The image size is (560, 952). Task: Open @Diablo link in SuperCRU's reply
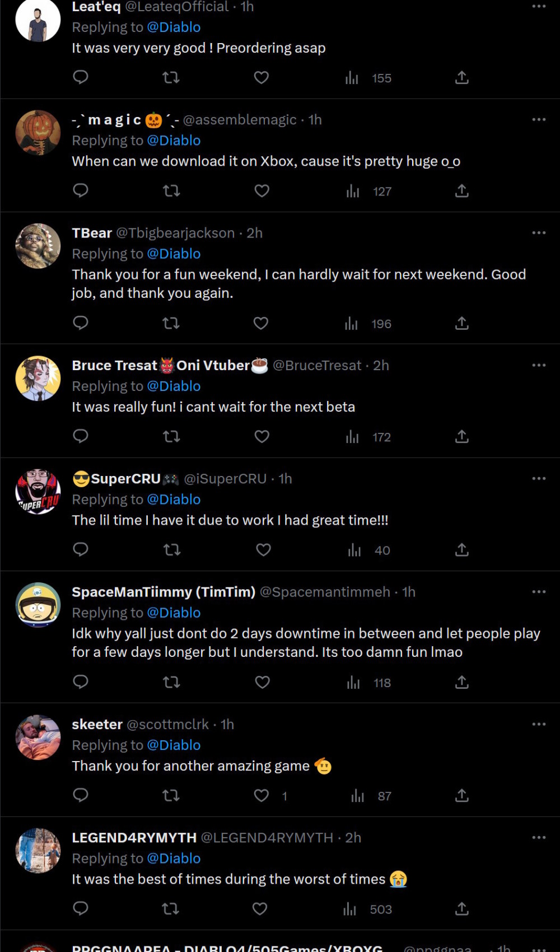coord(174,500)
